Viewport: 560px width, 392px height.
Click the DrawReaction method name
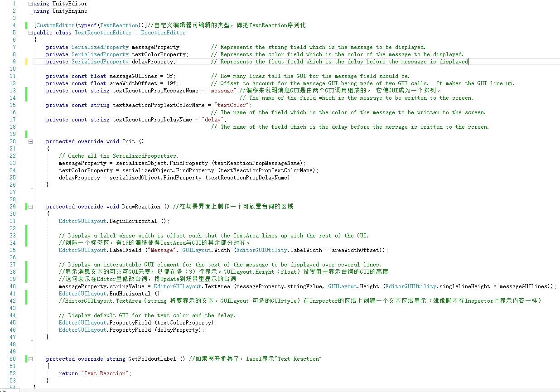(x=141, y=207)
